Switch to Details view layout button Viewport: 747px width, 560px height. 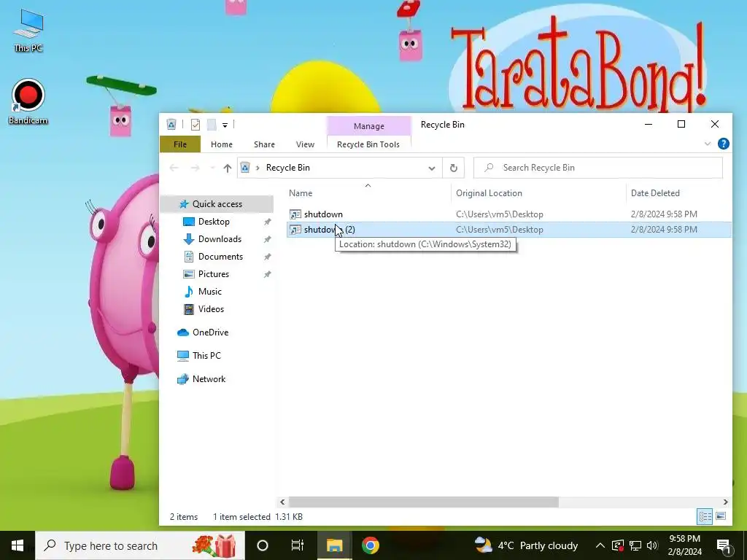pos(705,517)
